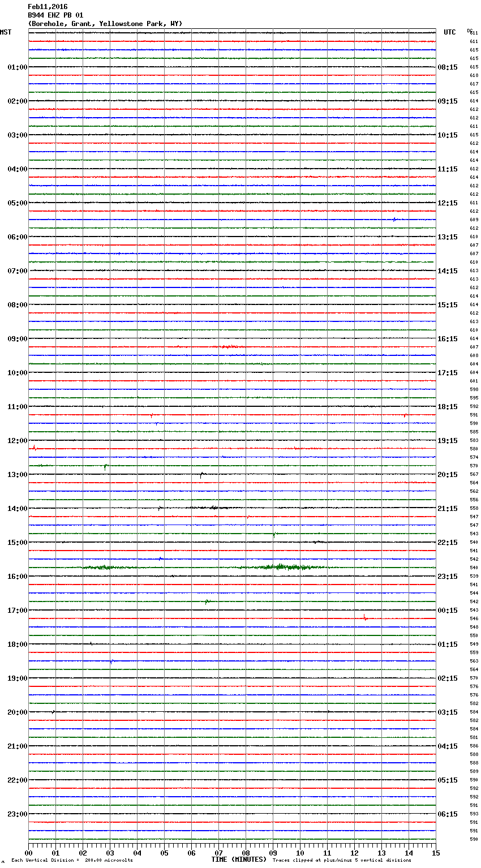Click the 22:00 MST hour label
481x868 pixels.
tap(17, 780)
